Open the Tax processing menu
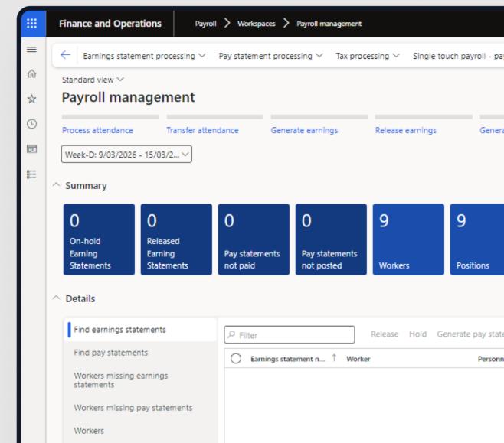The width and height of the screenshot is (504, 443). tap(368, 56)
